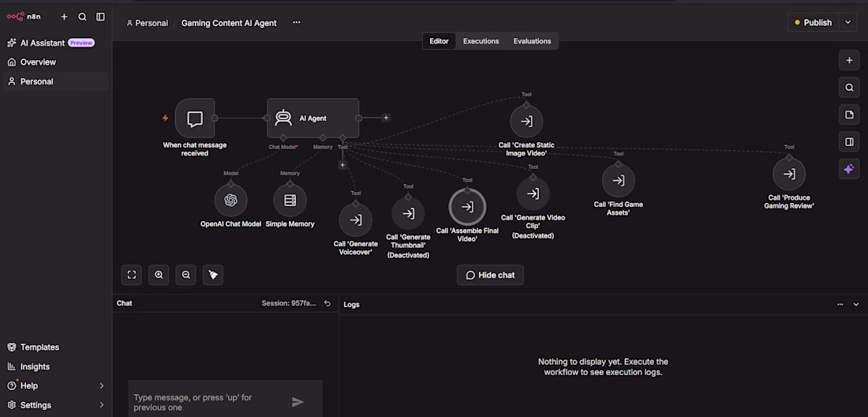This screenshot has width=868, height=417.
Task: Click Hide chat button
Action: [490, 275]
